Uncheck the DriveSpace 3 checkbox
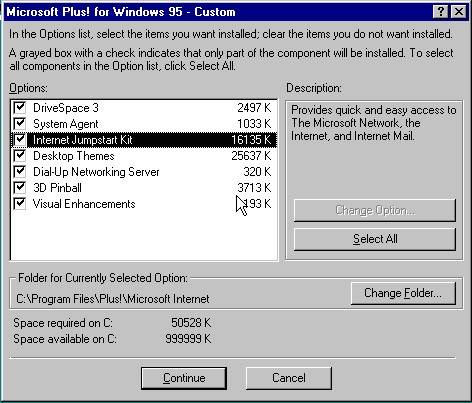Screen dimensions: 472x403 pos(20,107)
